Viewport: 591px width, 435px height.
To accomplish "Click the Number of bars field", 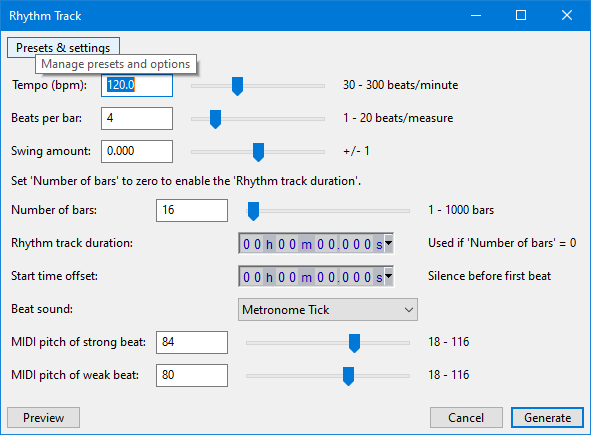I will click(192, 210).
